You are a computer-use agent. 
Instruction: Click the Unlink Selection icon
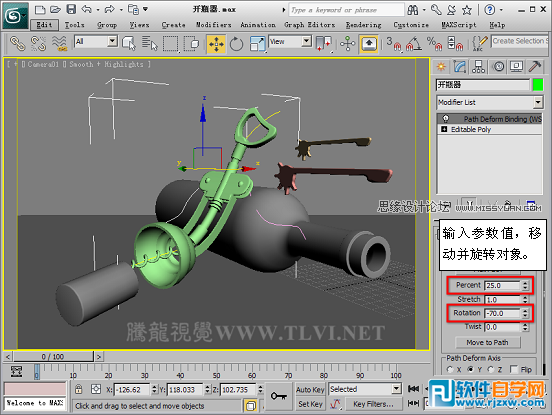[x=38, y=43]
